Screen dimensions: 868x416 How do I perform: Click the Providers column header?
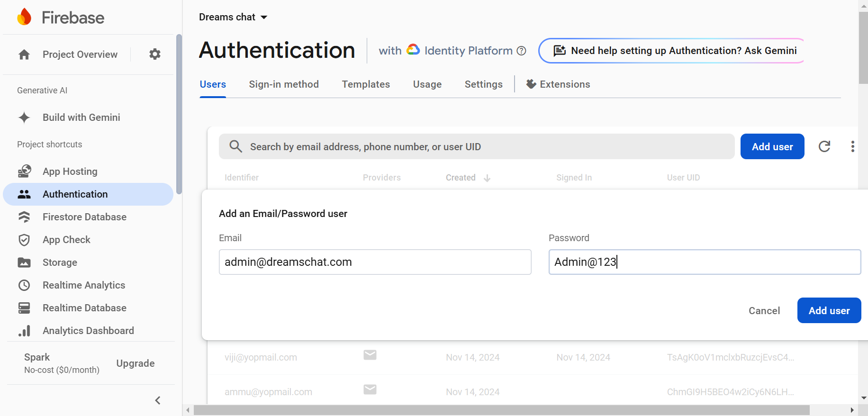[x=382, y=178]
